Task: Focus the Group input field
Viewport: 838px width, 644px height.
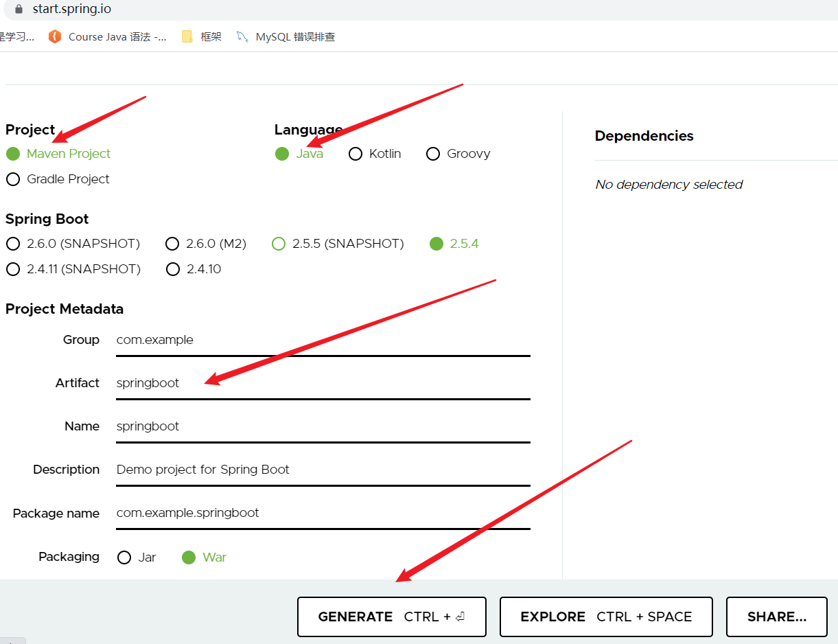Action: pos(323,341)
